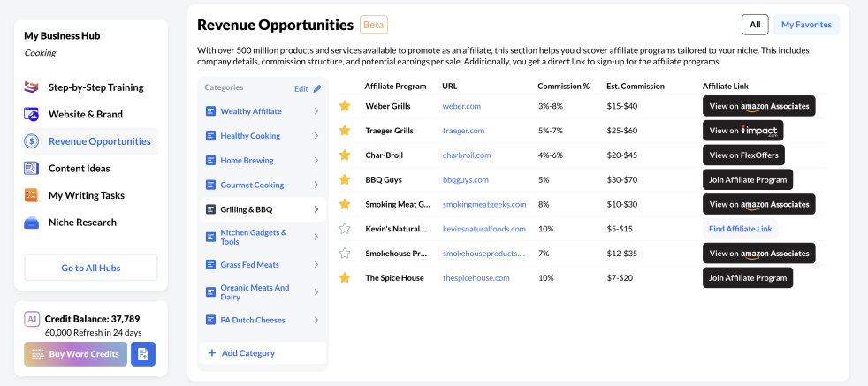The width and height of the screenshot is (868, 386).
Task: Click Find Affiliate Link for Kevin's Natural
Action: (740, 229)
